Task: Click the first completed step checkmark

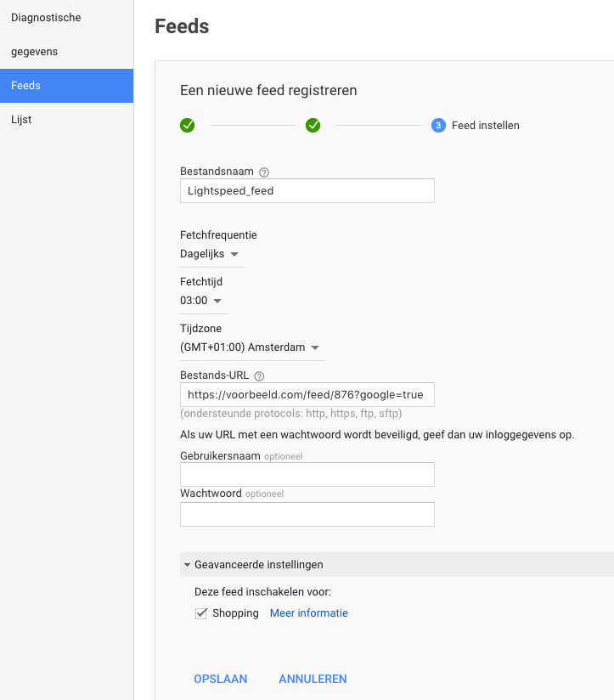Action: [188, 126]
